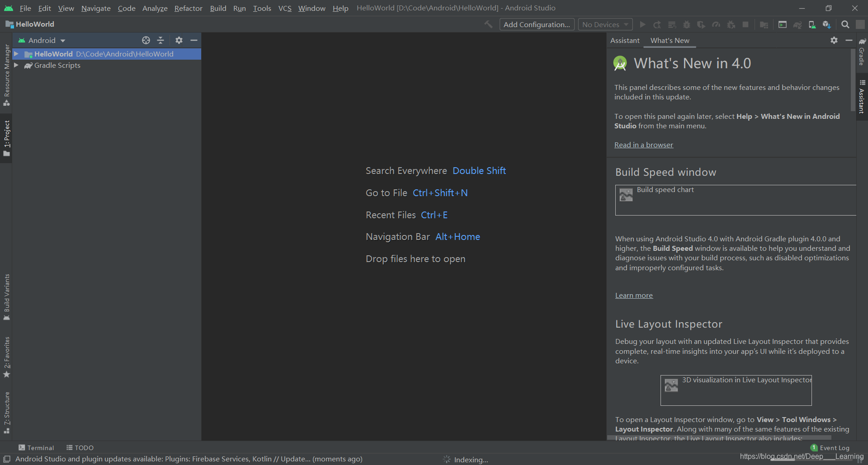Click the Collapse All icon in Project panel
868x465 pixels.
click(160, 40)
